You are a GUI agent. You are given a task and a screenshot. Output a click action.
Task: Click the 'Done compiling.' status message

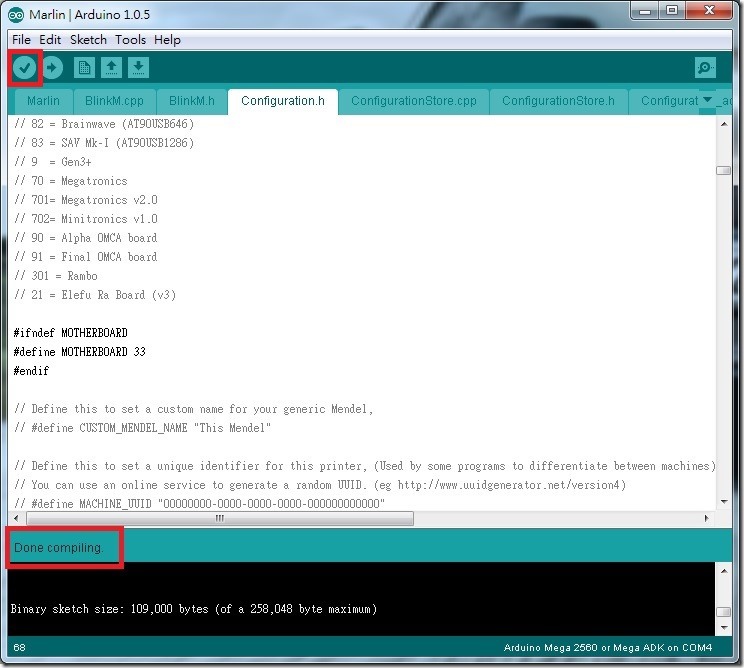pos(58,548)
